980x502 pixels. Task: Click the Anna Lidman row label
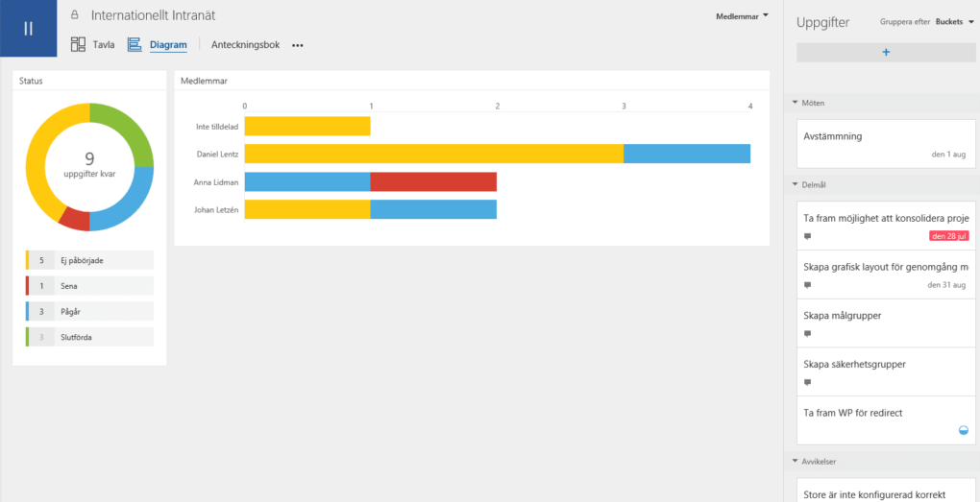tap(216, 182)
